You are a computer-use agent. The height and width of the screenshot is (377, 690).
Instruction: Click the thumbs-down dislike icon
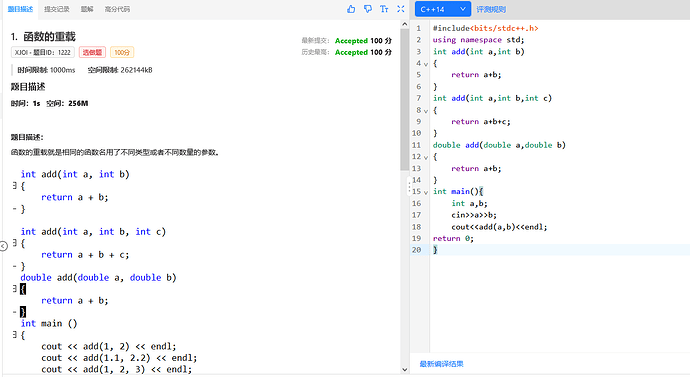coord(367,9)
